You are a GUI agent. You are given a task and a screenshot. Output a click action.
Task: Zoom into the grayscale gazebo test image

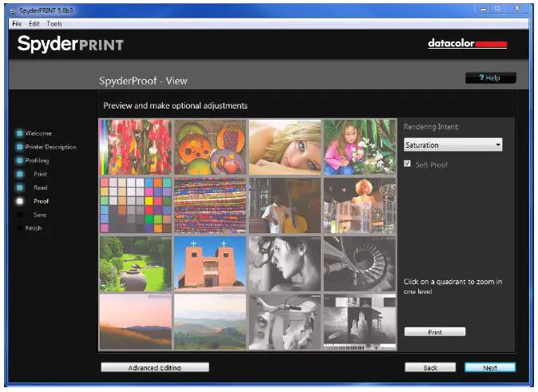(x=359, y=322)
